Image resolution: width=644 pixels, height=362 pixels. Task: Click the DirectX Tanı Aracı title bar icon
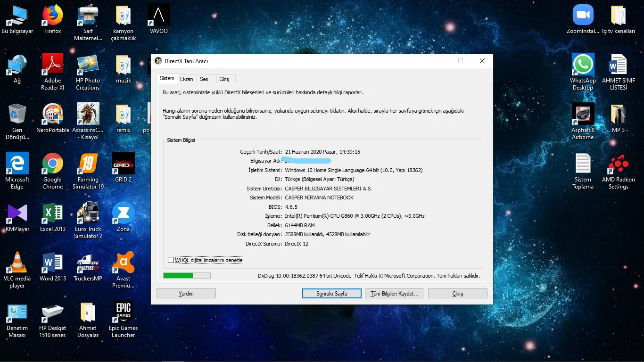coord(158,61)
